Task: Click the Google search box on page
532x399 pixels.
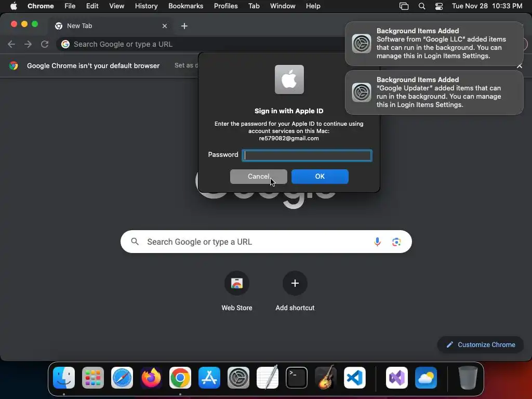Action: coord(266,242)
